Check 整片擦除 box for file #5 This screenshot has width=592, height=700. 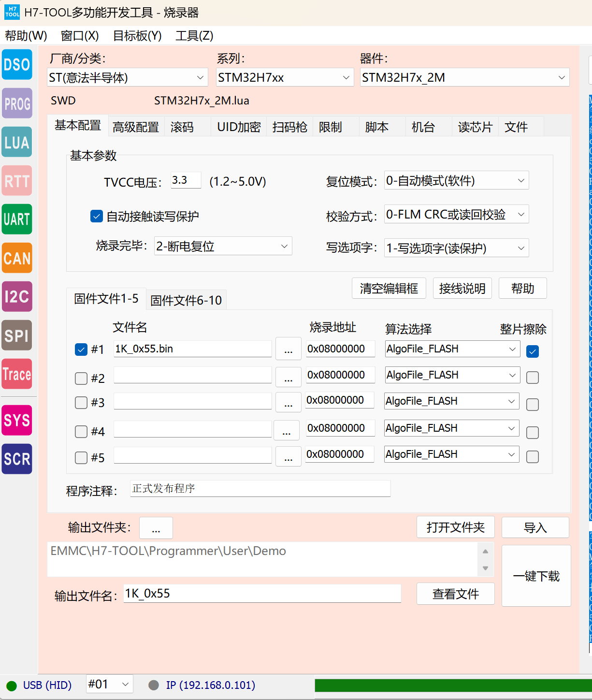pyautogui.click(x=533, y=457)
